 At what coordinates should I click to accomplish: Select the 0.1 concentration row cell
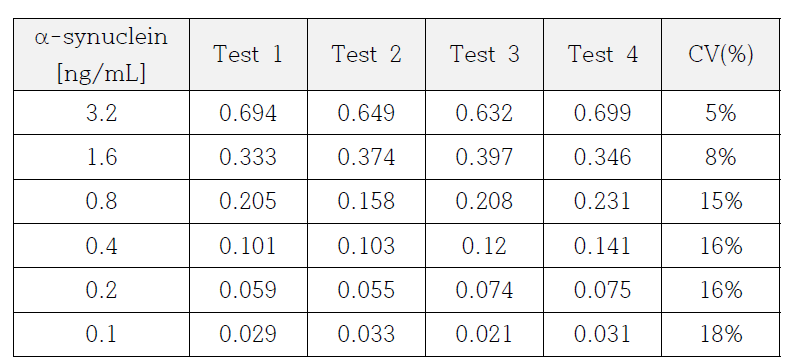(101, 334)
